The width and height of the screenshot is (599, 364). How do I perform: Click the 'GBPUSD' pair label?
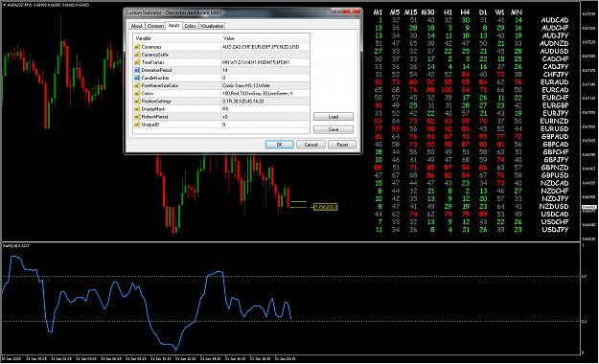pyautogui.click(x=555, y=175)
